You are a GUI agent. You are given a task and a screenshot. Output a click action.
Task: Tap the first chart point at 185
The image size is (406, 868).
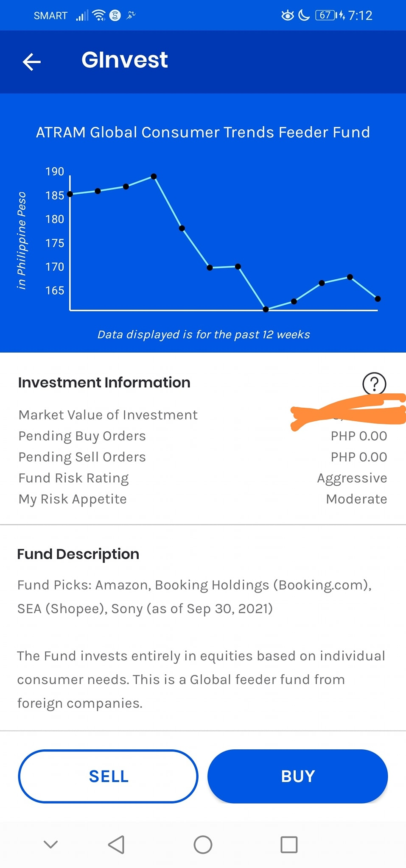70,194
